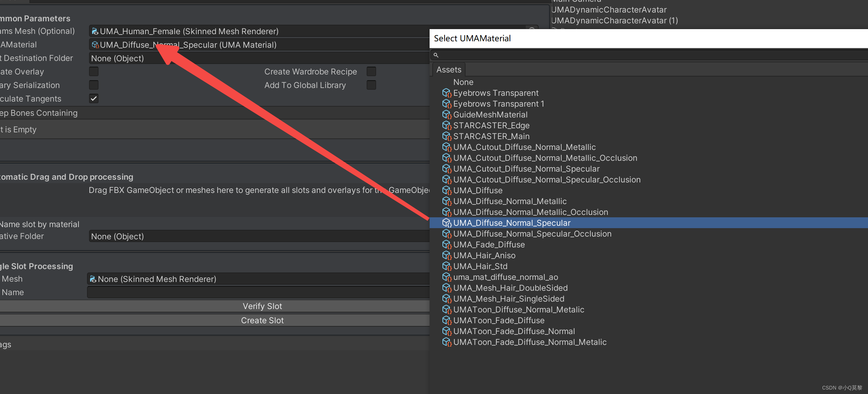
Task: Enable the Create Overlay checkbox
Action: [93, 71]
